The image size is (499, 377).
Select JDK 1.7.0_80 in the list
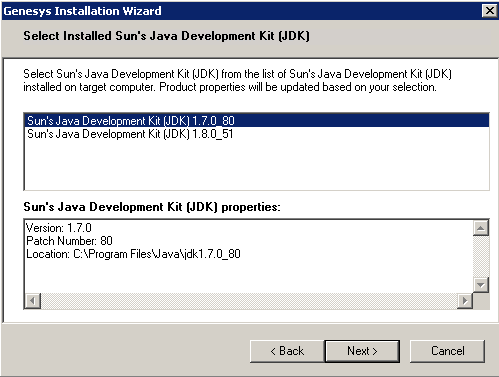[257, 120]
